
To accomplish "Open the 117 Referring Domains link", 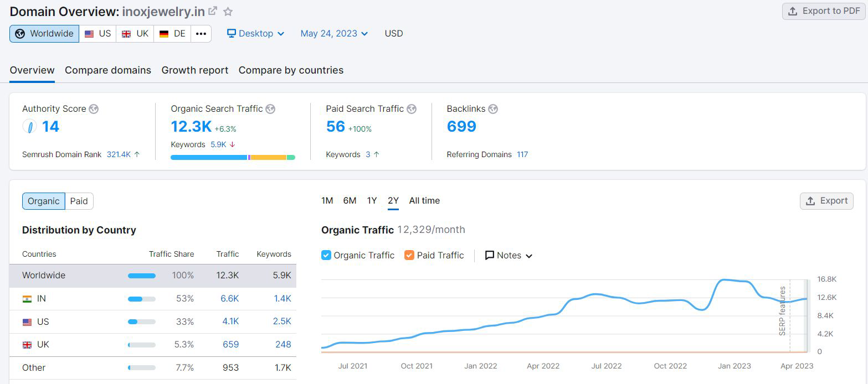I will [522, 154].
